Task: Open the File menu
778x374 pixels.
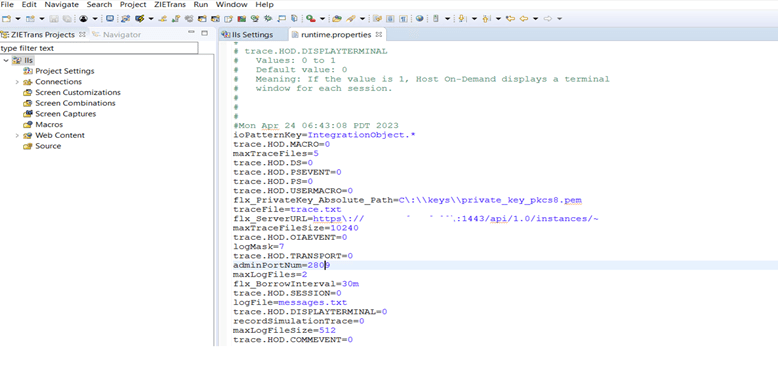Action: (x=7, y=4)
